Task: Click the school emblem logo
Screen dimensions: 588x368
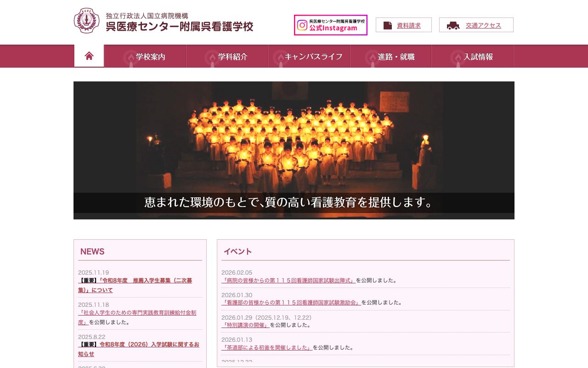Action: [x=86, y=20]
